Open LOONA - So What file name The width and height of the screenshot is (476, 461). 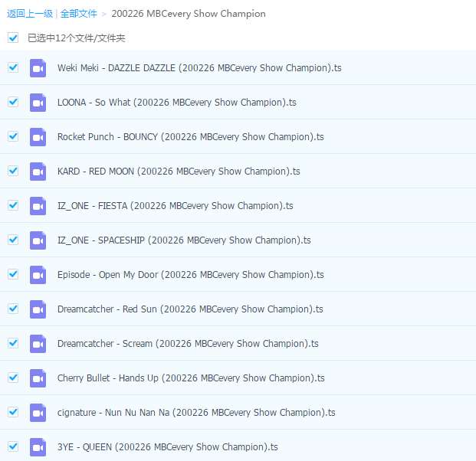coord(177,103)
